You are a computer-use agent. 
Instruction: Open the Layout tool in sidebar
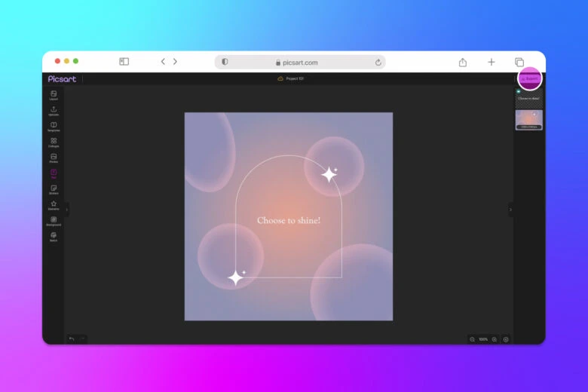(x=54, y=95)
